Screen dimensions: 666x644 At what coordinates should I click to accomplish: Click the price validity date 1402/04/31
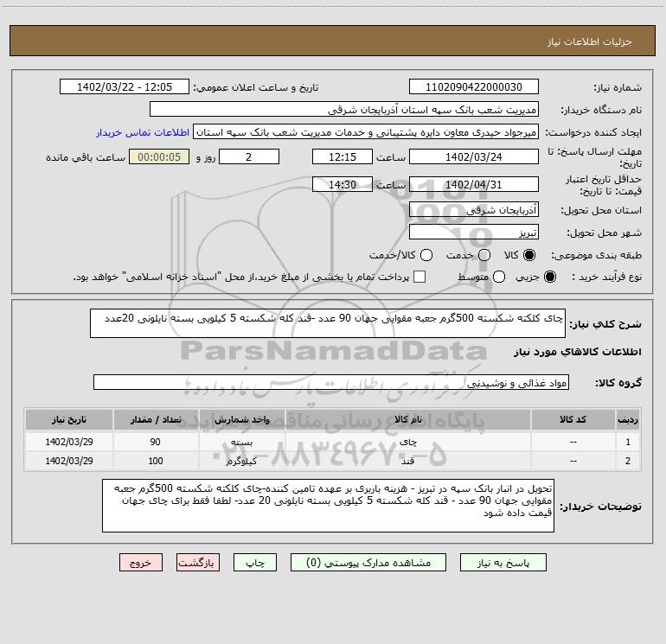474,184
